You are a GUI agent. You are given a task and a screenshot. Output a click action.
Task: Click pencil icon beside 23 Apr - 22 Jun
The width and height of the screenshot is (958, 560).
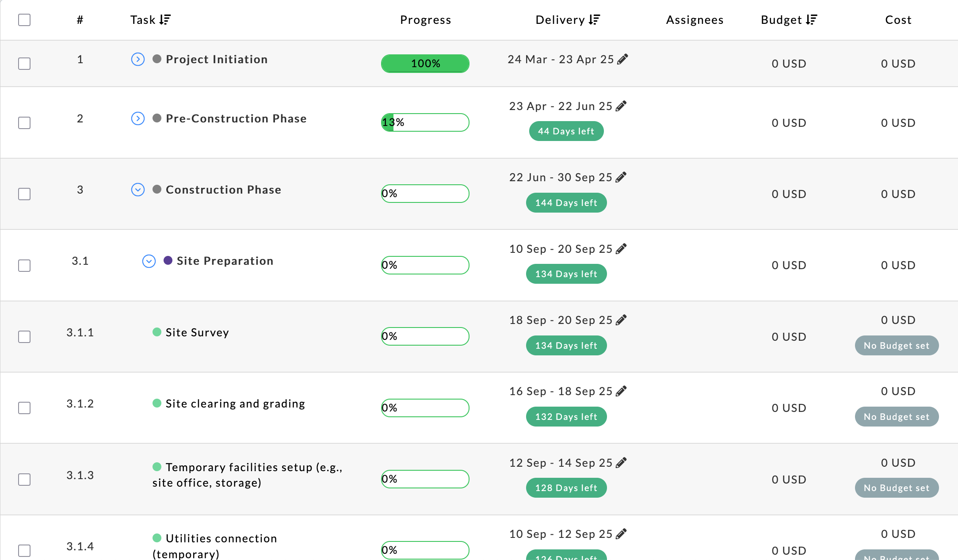(x=621, y=106)
